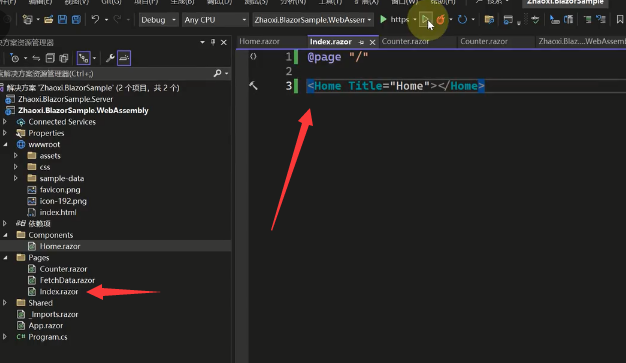Select icon-192.png file

(x=63, y=201)
